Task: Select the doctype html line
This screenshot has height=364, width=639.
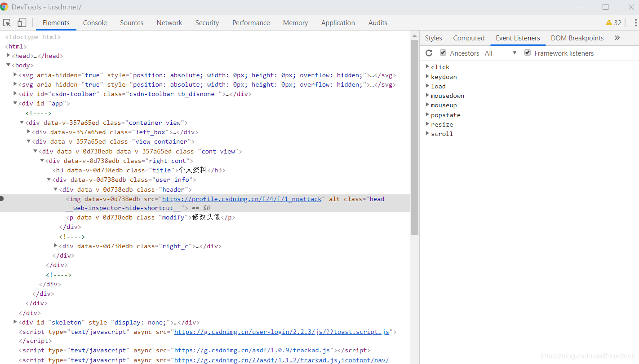Action: pos(33,37)
